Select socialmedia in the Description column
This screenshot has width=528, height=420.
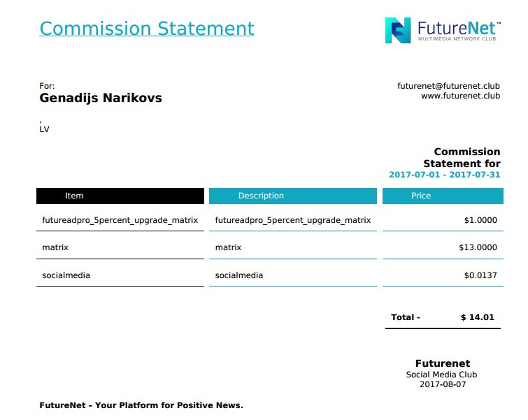click(239, 275)
